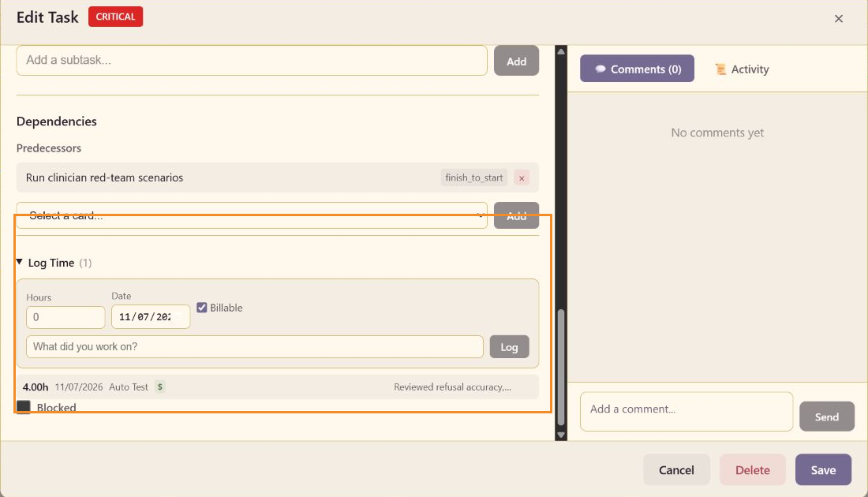
Task: Close the Edit Task dialog
Action: [x=839, y=19]
